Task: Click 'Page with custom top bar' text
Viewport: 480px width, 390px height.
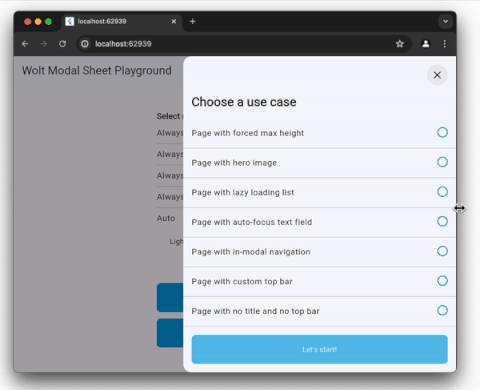Action: click(x=242, y=281)
